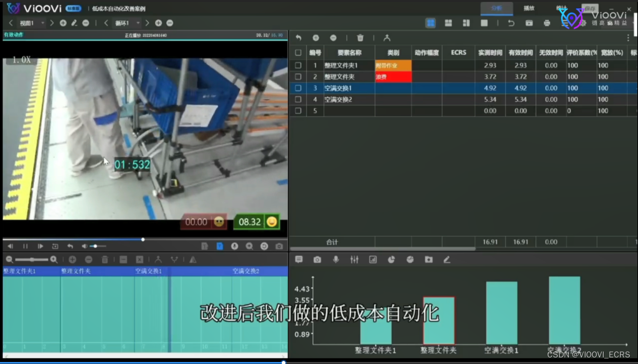Check the checkbox on row 空满交换2
The height and width of the screenshot is (364, 638).
pyautogui.click(x=298, y=100)
